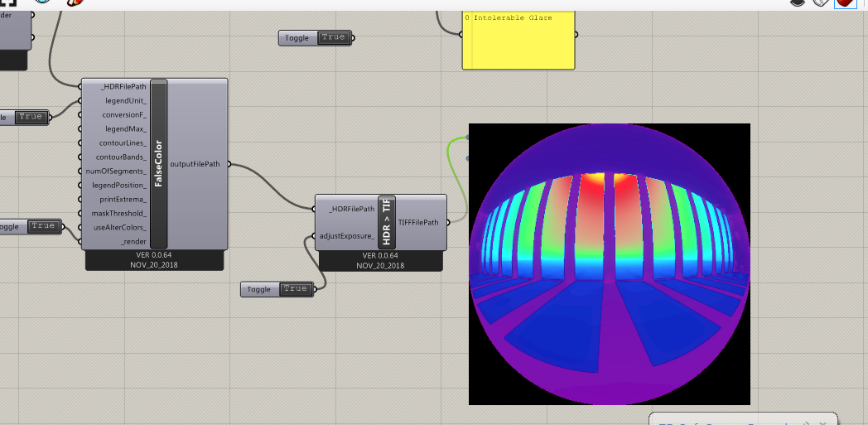Select the _render input on FalseColor
The width and height of the screenshot is (868, 425).
(x=133, y=242)
